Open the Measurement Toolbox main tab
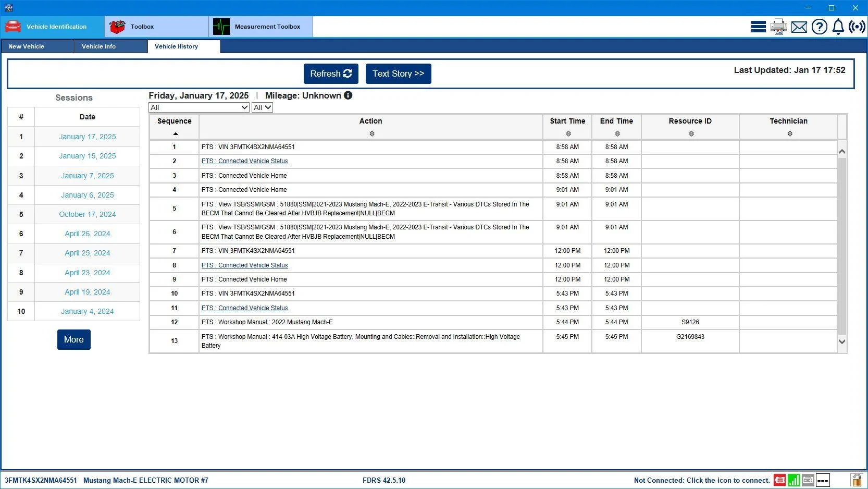Viewport: 868px width, 489px height. (x=261, y=27)
